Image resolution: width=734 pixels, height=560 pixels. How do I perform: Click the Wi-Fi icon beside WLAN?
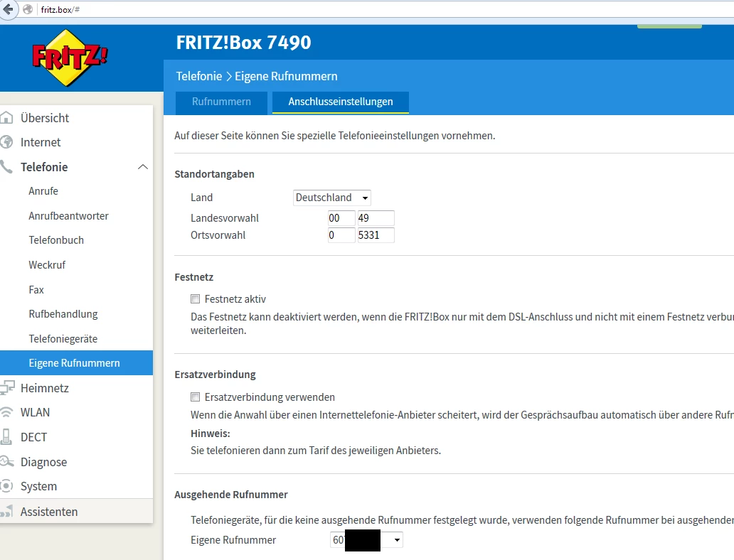6,412
